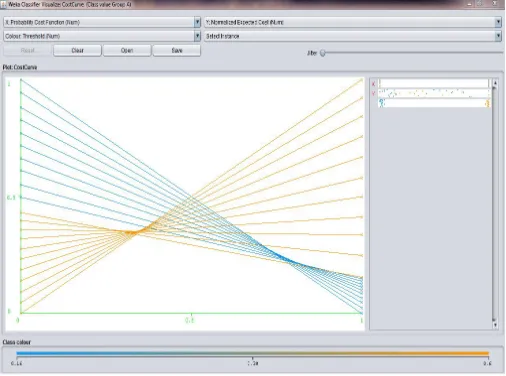Open the Y: Normalized Expected Cost dropdown
Screen dimensions: 506x376
[353, 22]
